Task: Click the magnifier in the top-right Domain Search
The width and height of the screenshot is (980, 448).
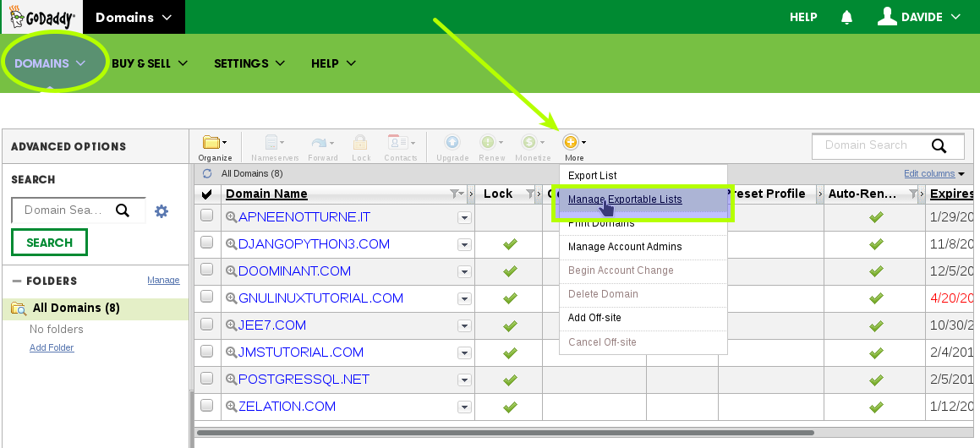Action: pyautogui.click(x=939, y=145)
